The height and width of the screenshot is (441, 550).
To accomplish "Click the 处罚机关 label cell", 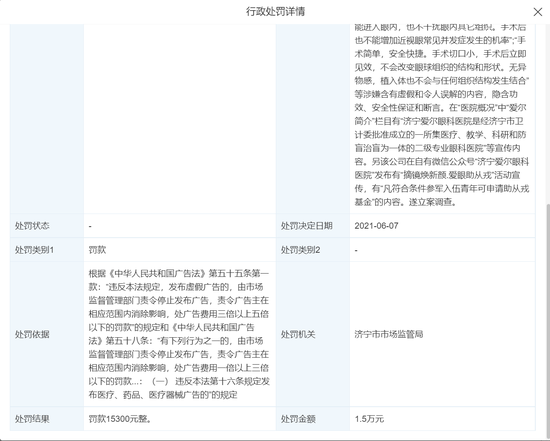I will click(313, 334).
